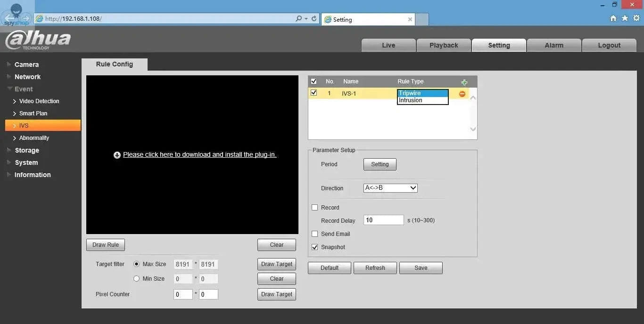Click the plug-in download link
This screenshot has width=644, height=324.
tap(199, 154)
